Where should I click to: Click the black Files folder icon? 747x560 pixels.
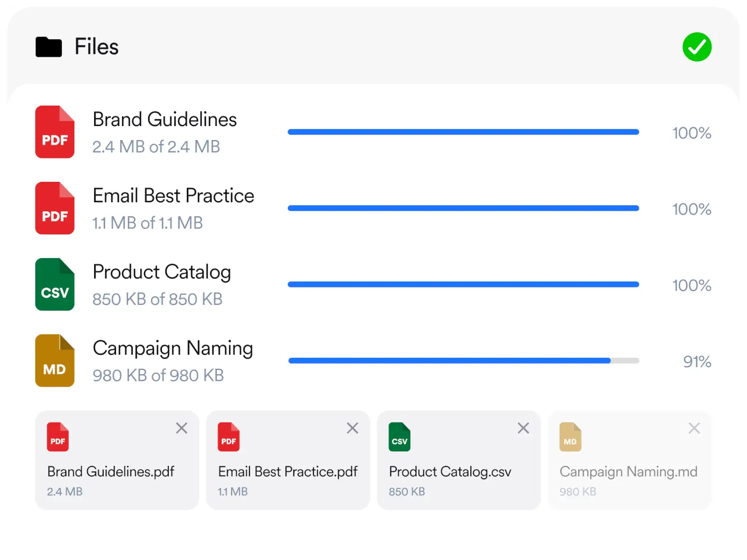(49, 47)
